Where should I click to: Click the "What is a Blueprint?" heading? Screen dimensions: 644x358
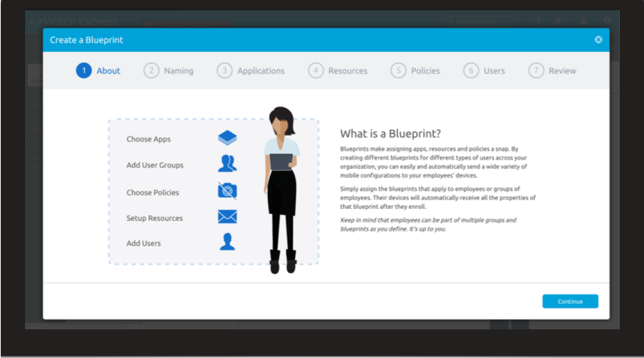(x=390, y=133)
